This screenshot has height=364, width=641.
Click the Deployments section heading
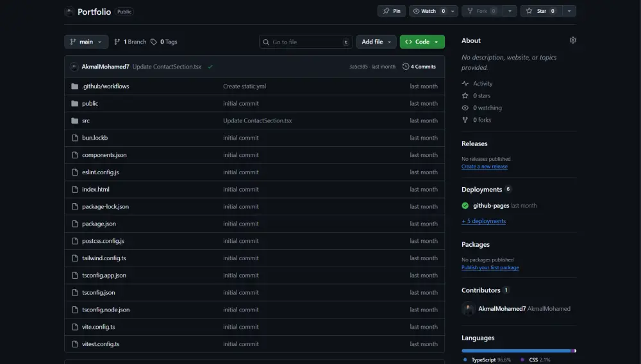[481, 190]
